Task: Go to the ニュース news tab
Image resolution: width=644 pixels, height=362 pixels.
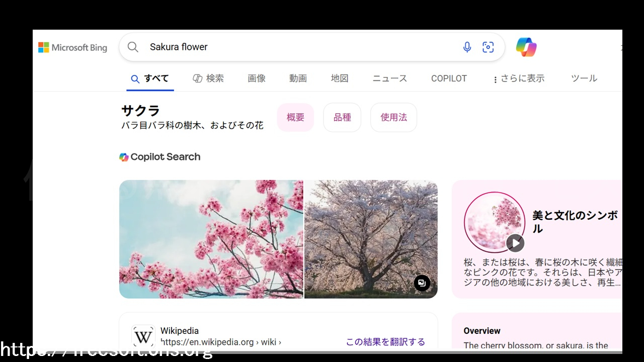Action: coord(389,78)
